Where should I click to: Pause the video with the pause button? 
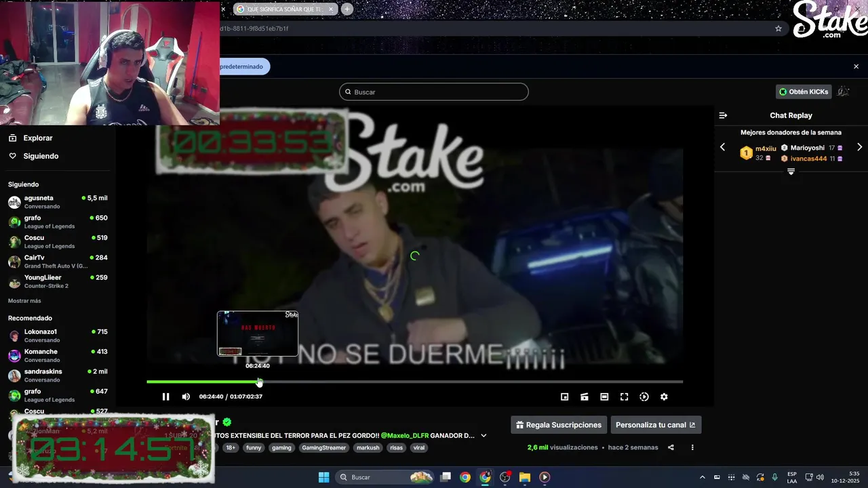point(165,396)
